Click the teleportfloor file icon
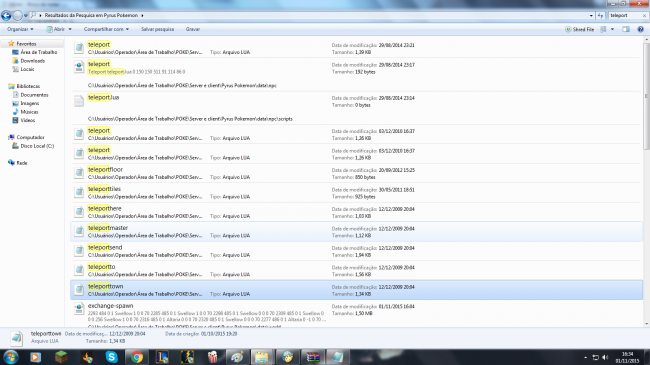Screen dimensions: 650x365 [79, 173]
